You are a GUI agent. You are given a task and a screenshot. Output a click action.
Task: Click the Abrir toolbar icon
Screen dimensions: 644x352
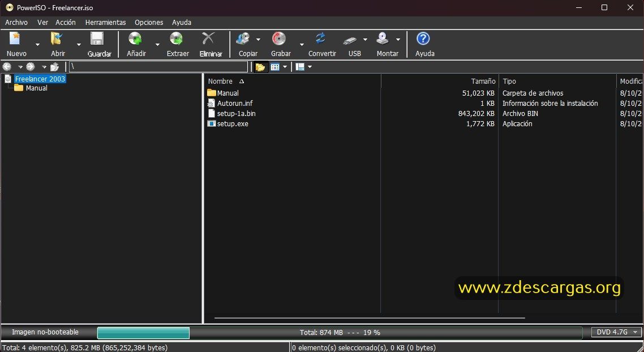[57, 39]
